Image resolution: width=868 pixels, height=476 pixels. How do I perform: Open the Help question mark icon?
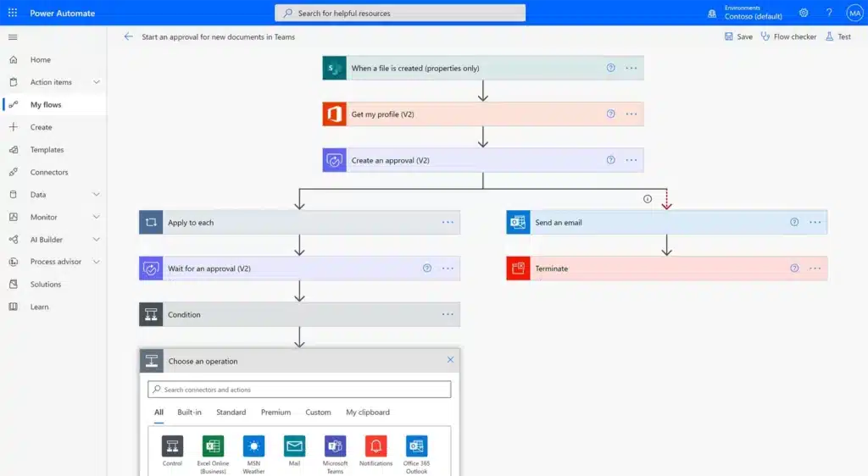click(829, 13)
